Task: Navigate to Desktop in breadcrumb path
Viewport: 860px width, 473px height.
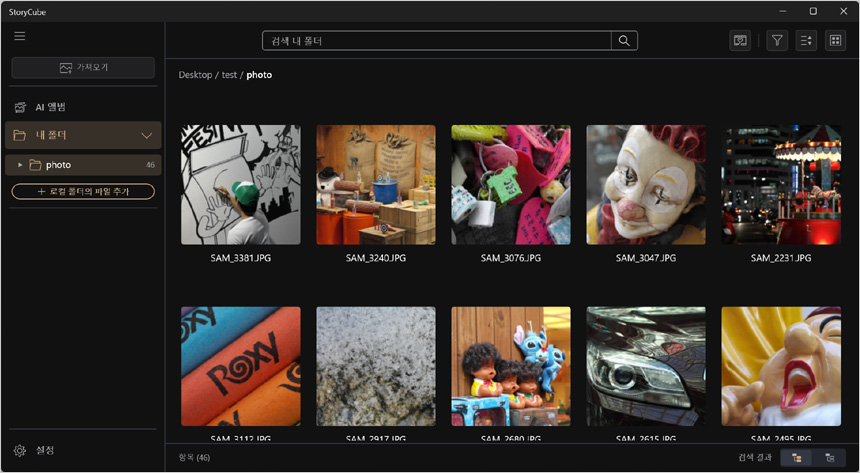Action: 195,75
